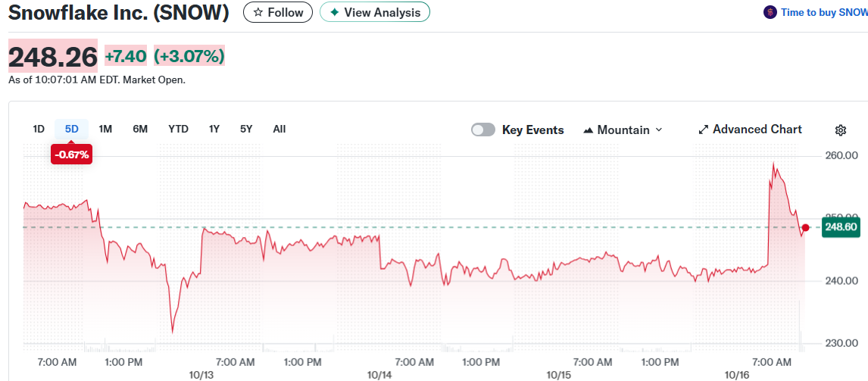Open chart settings gear icon
This screenshot has width=868, height=381.
click(x=840, y=130)
